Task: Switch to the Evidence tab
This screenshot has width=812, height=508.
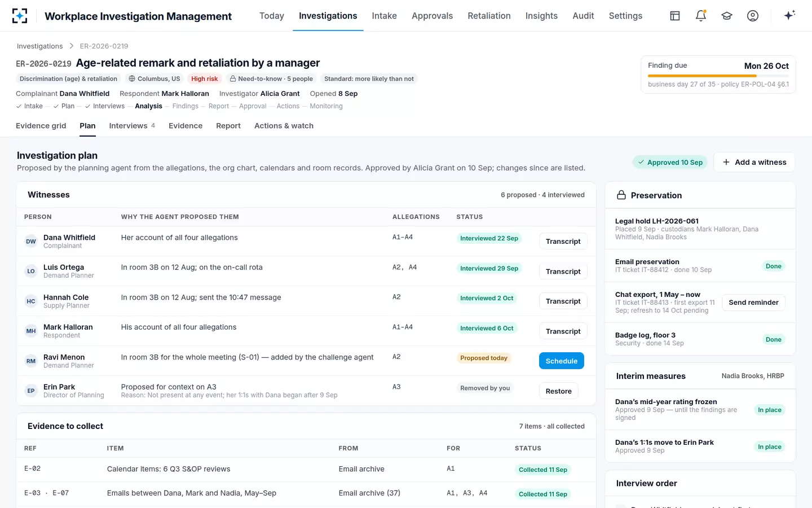Action: (186, 126)
